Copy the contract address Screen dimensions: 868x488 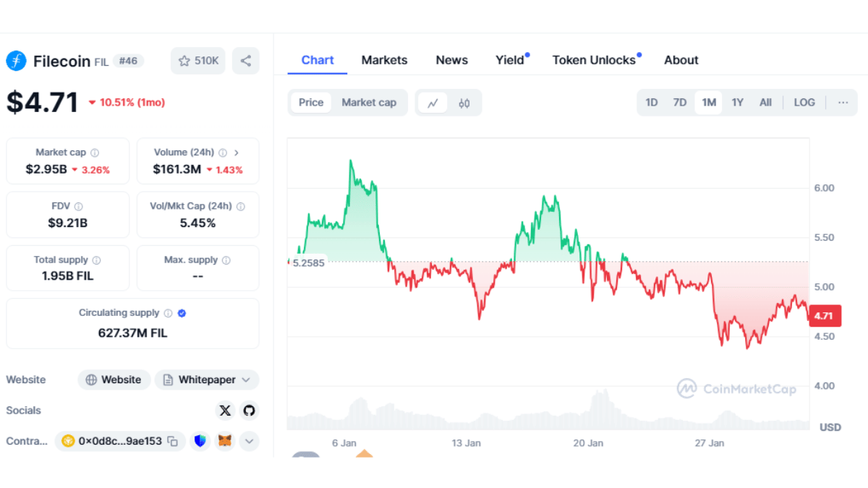[173, 441]
